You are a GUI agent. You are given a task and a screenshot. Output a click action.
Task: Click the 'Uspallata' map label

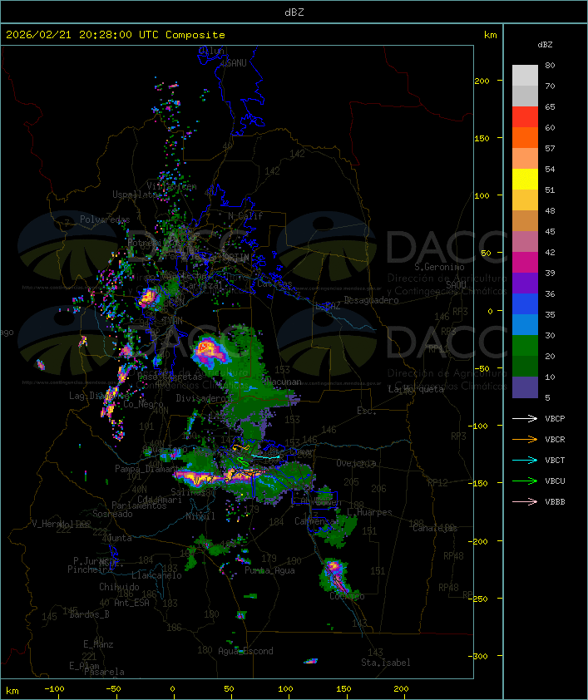(x=136, y=195)
